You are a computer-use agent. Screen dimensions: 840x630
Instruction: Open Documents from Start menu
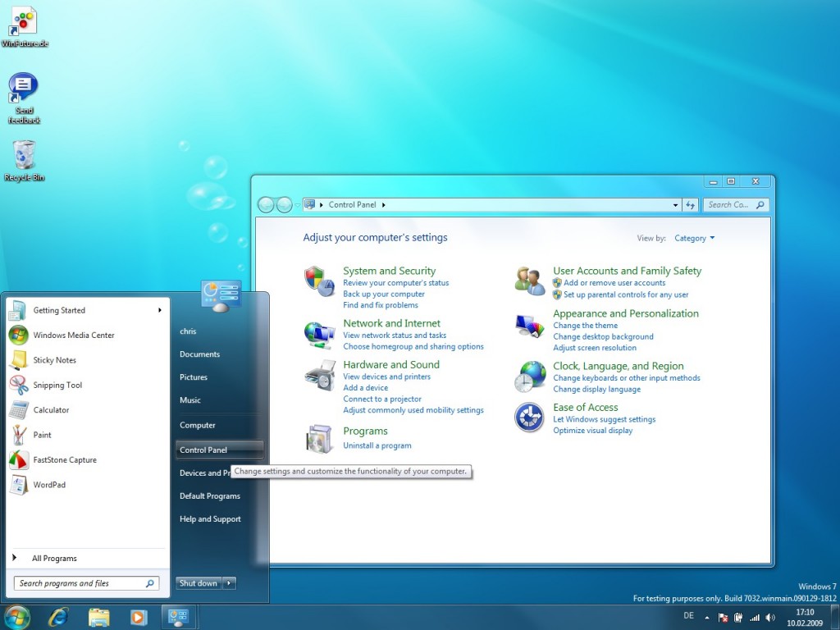click(200, 354)
